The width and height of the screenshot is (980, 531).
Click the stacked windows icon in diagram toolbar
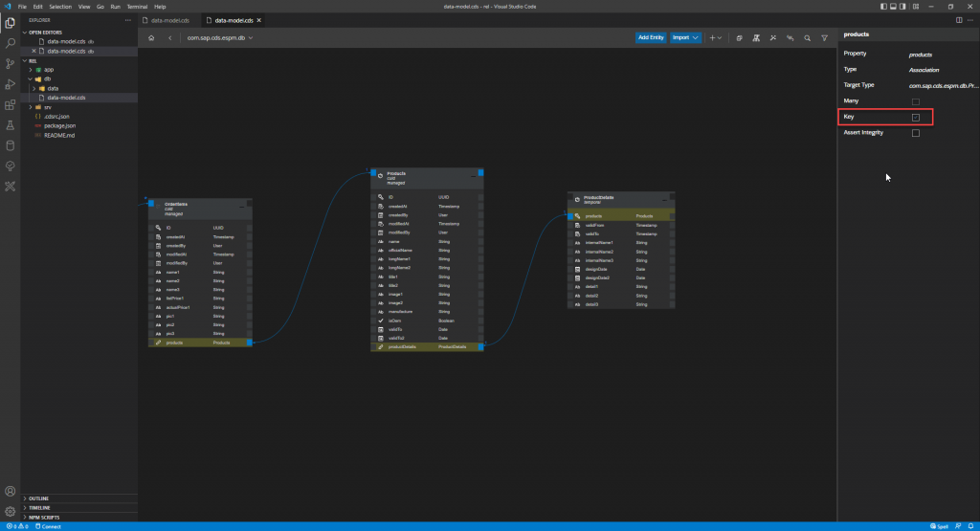tap(740, 38)
